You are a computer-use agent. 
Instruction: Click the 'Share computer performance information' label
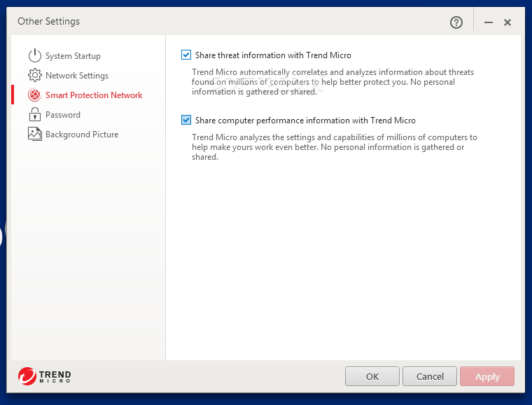click(x=305, y=121)
